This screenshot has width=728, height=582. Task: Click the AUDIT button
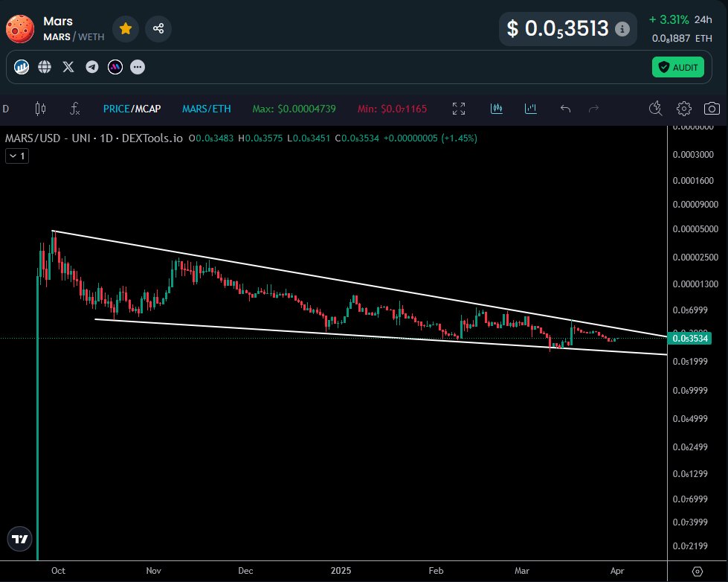[x=677, y=67]
